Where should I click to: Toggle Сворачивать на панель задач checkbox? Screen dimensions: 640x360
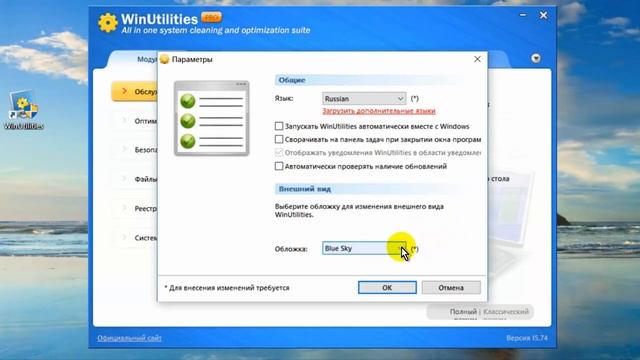pos(279,139)
